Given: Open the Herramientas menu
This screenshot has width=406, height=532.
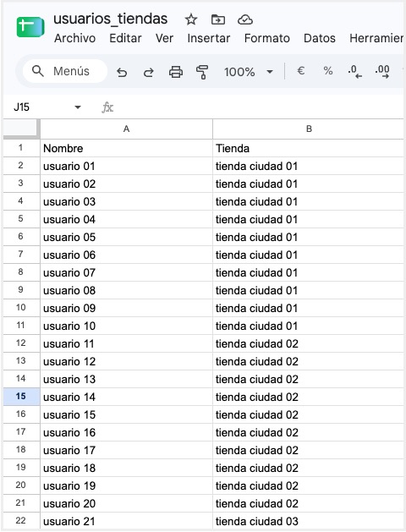Looking at the screenshot, I should [x=376, y=38].
